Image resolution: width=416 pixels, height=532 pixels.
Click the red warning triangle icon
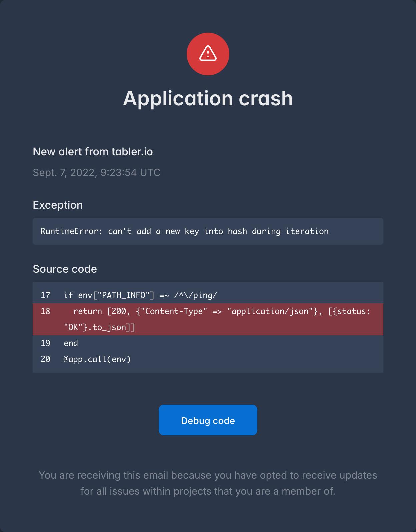click(208, 54)
